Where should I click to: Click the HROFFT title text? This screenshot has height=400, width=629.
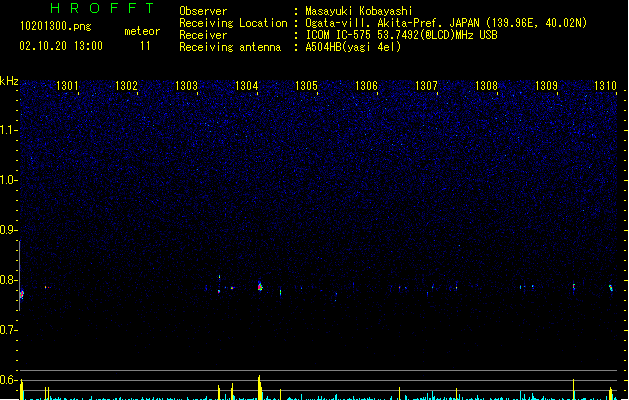102,8
